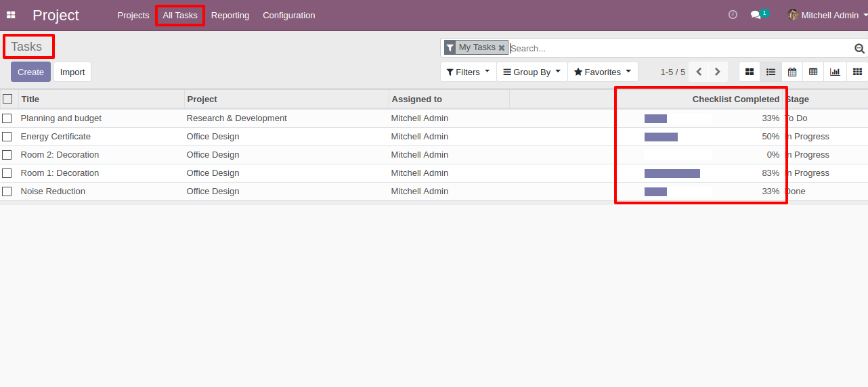Check the Room 2: Decoration row
The height and width of the screenshot is (387, 868).
(7, 155)
